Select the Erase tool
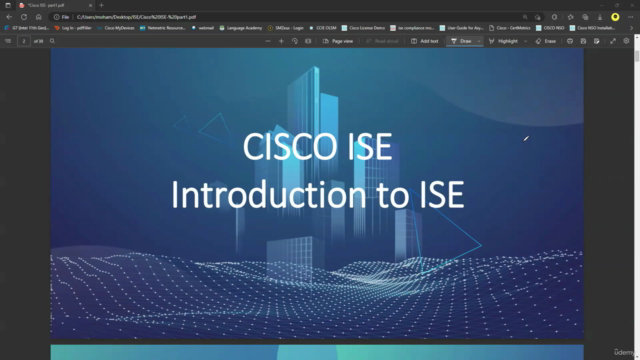The height and width of the screenshot is (360, 640). pos(546,41)
